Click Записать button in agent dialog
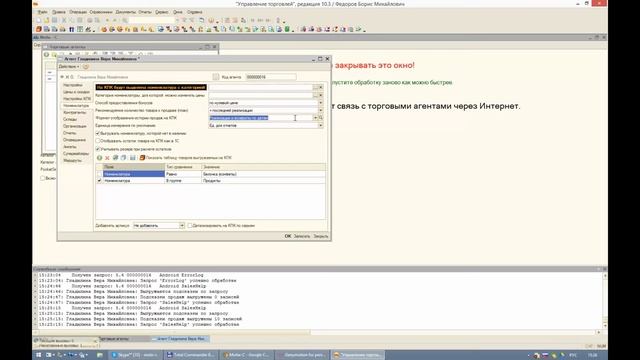 pos(302,236)
